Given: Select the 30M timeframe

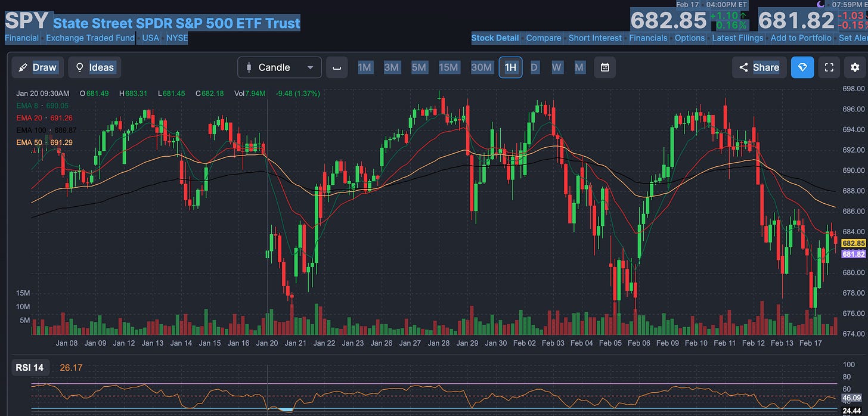Looking at the screenshot, I should point(482,67).
